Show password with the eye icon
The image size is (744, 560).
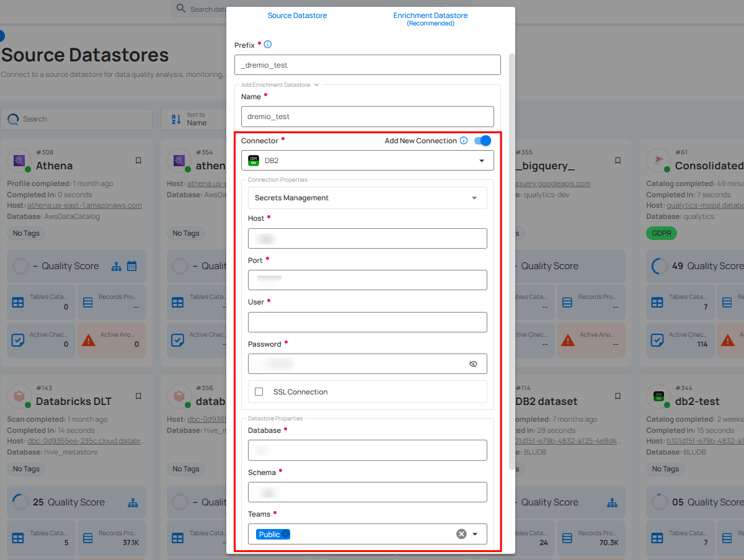point(473,364)
